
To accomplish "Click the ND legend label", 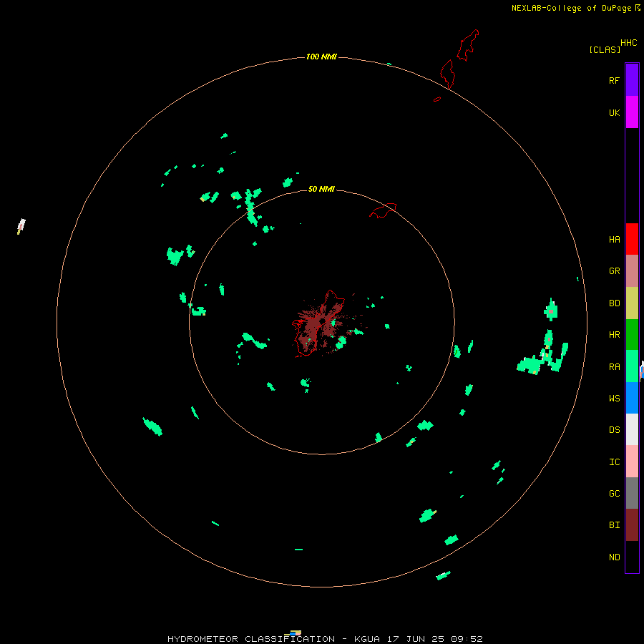I will coord(614,557).
